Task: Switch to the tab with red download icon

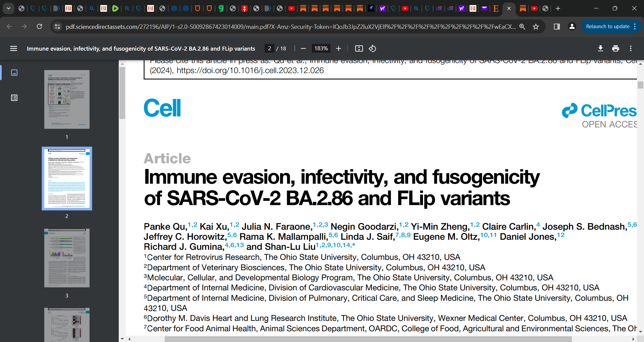Action: coord(245,8)
